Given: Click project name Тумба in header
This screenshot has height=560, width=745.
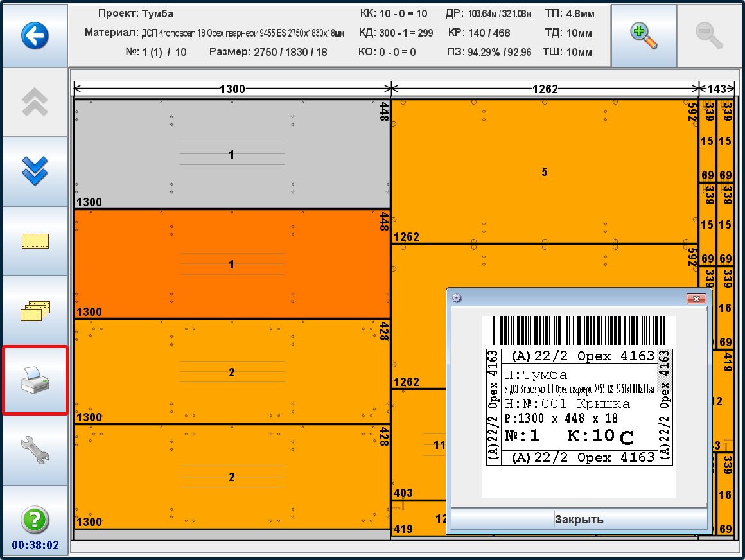Looking at the screenshot, I should (158, 13).
